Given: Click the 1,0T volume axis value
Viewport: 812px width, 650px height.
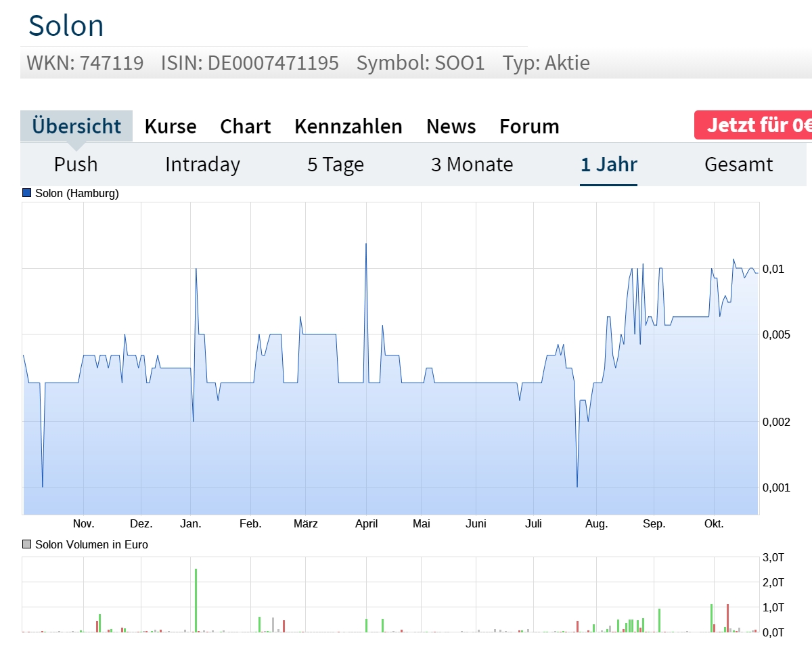Looking at the screenshot, I should 773,607.
